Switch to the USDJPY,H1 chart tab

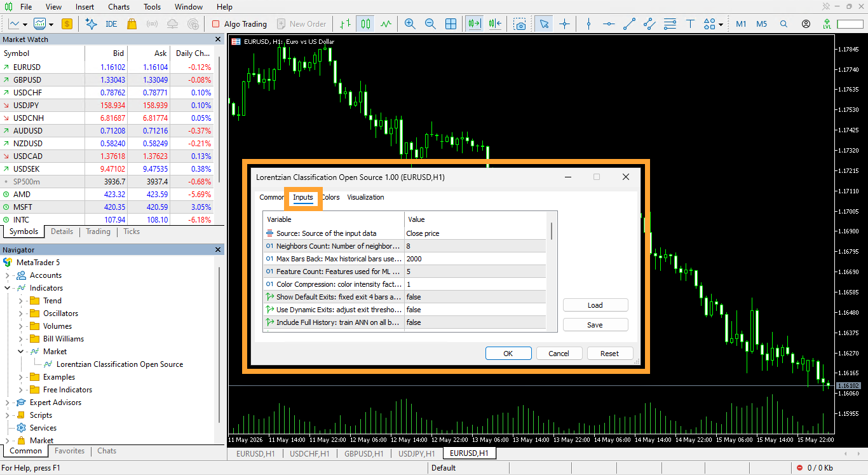tap(416, 453)
